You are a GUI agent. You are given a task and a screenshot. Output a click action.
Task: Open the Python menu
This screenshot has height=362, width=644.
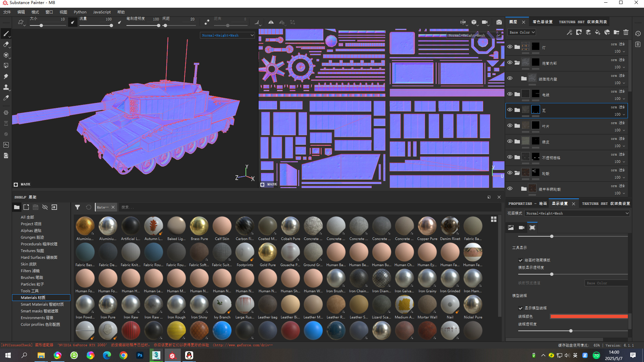(x=80, y=12)
